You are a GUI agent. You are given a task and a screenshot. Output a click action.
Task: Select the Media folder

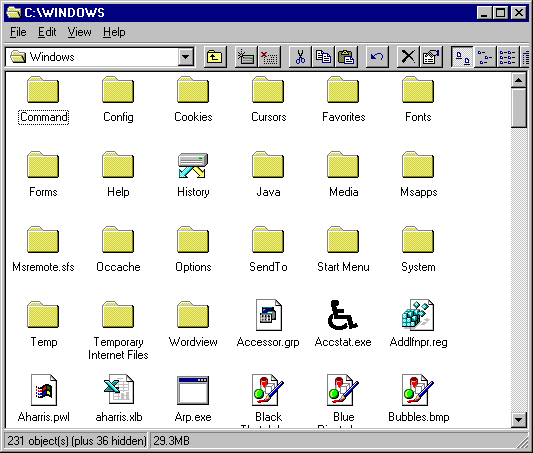[x=343, y=165]
